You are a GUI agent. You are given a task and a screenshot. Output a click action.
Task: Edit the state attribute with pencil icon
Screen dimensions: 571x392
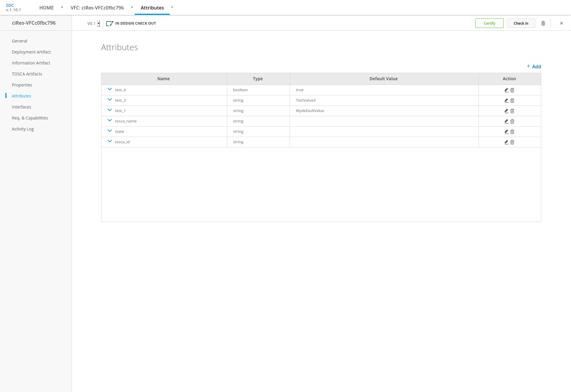click(x=506, y=132)
